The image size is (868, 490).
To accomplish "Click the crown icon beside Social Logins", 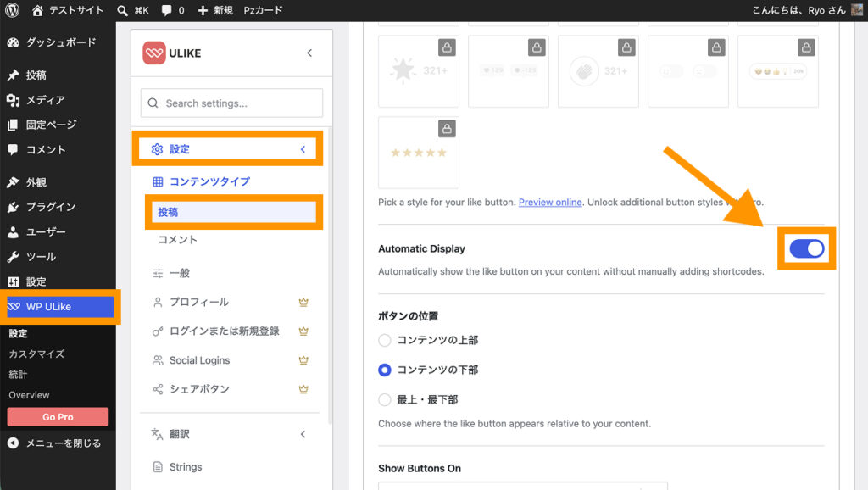I will click(x=303, y=360).
